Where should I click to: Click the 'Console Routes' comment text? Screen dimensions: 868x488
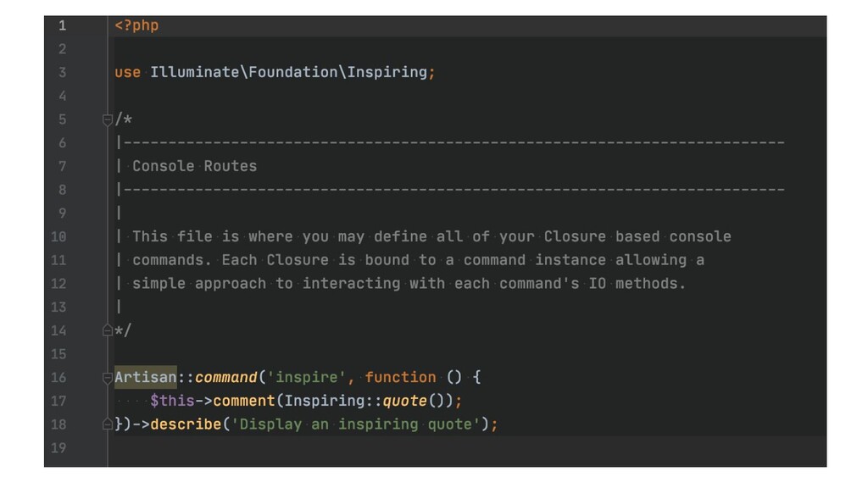(x=194, y=166)
